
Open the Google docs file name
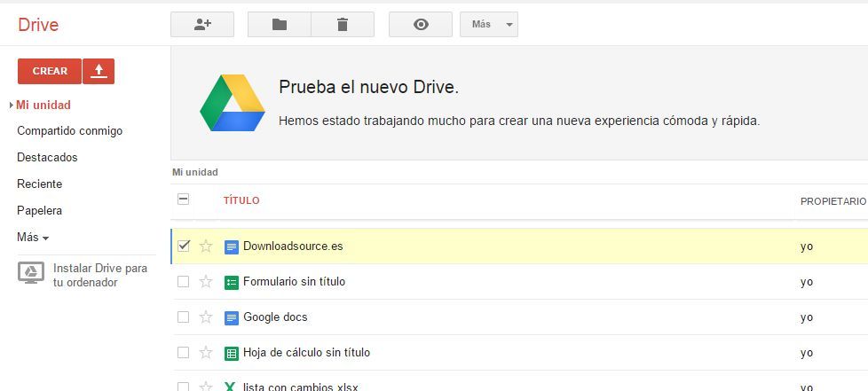[x=275, y=317]
